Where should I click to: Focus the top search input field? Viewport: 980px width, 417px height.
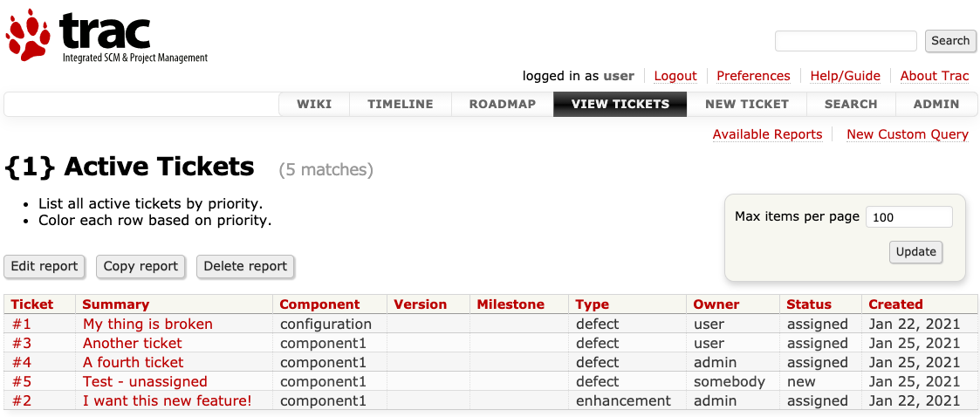(845, 41)
